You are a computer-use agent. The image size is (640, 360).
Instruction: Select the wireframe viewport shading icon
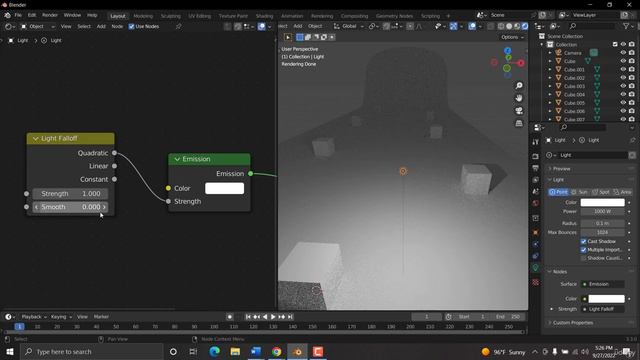click(501, 26)
